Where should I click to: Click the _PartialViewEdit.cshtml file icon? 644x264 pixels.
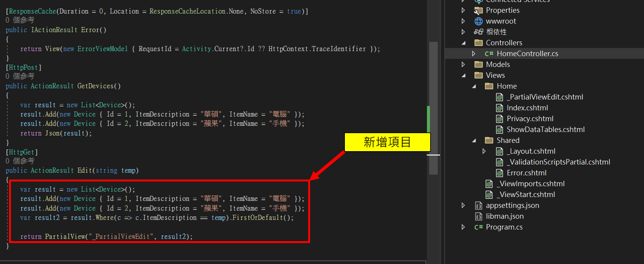click(x=499, y=97)
